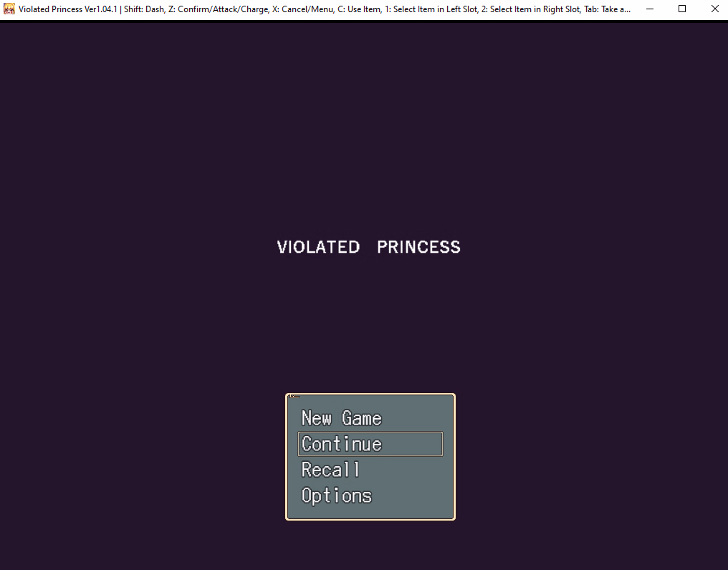Image resolution: width=728 pixels, height=570 pixels.
Task: Select Continue in the title menu
Action: point(370,444)
